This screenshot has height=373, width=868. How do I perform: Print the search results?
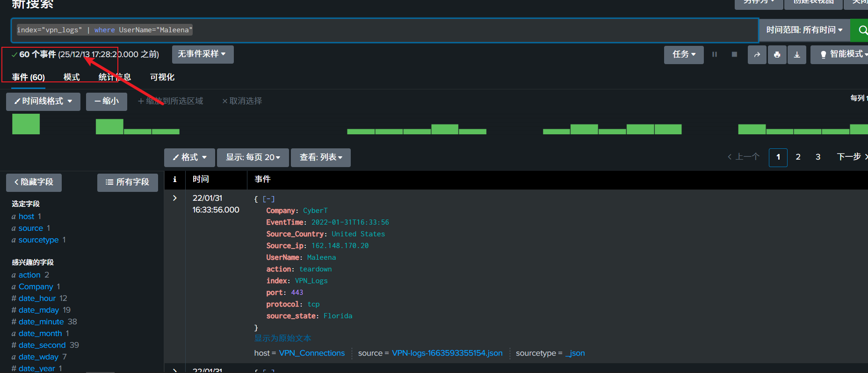click(777, 55)
